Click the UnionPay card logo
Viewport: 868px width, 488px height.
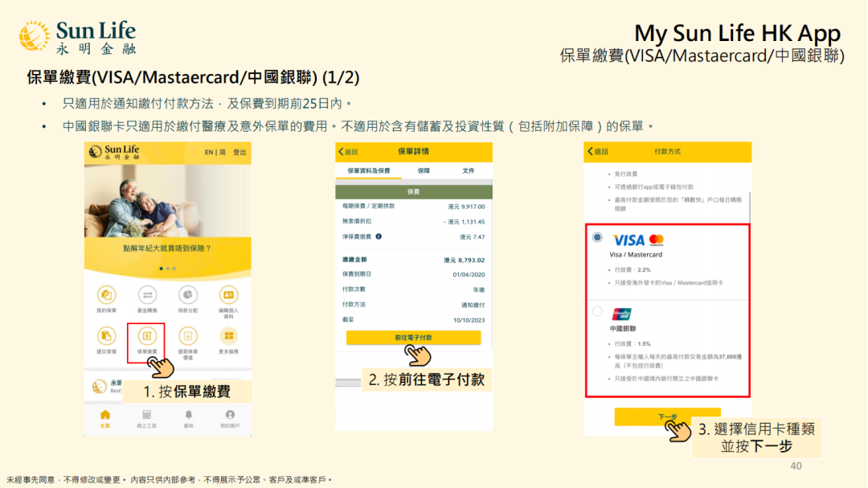click(x=621, y=314)
